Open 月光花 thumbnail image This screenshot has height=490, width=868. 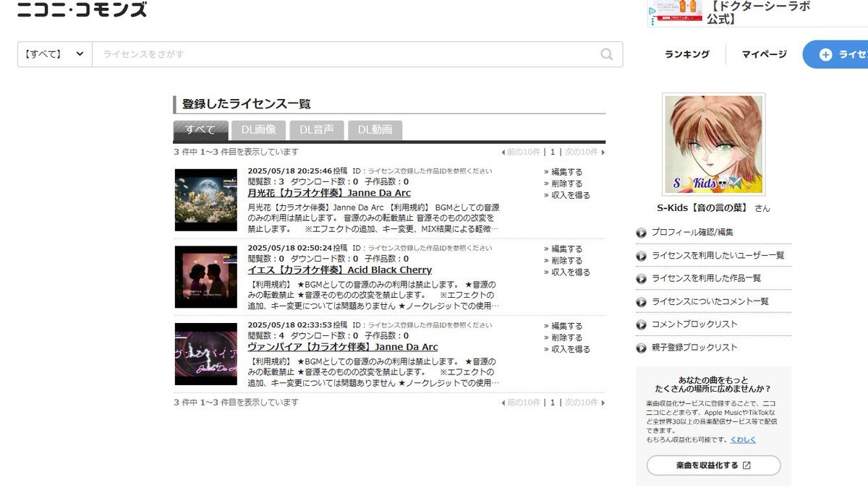[206, 200]
